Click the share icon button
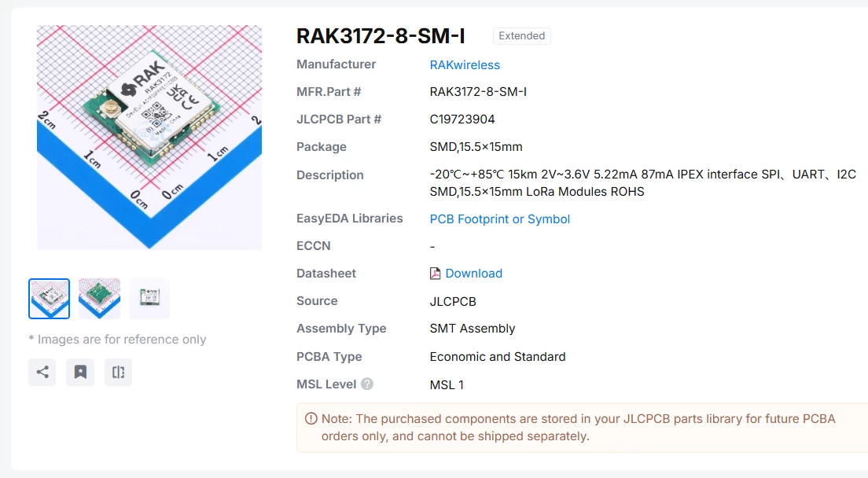The height and width of the screenshot is (478, 868). [42, 372]
